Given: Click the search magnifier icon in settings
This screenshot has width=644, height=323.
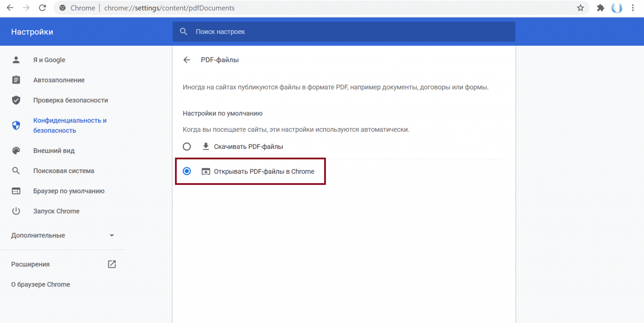Looking at the screenshot, I should click(183, 31).
